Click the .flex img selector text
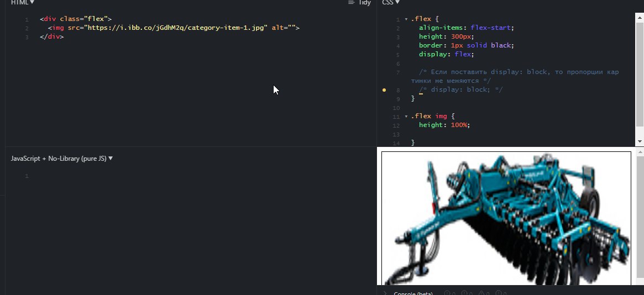Screen dimensions: 644x295 tap(429, 116)
